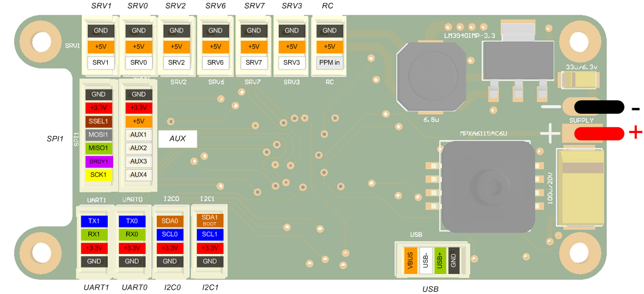
Task: Click the AUX2 pin label
Action: pyautogui.click(x=139, y=148)
